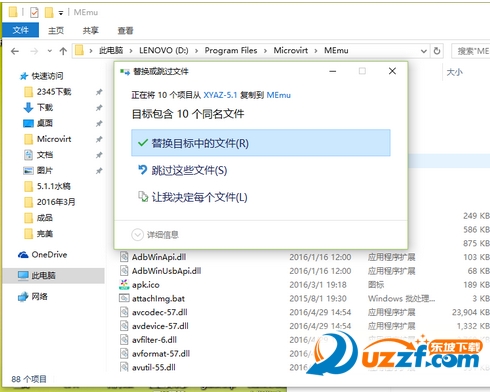Click MEmu in address breadcrumb
The width and height of the screenshot is (490, 392).
pos(336,50)
